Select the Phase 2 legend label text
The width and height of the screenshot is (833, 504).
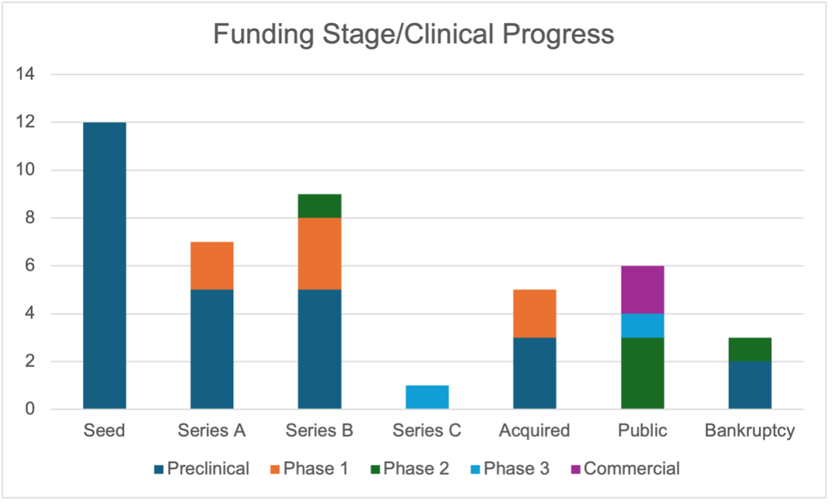point(416,468)
